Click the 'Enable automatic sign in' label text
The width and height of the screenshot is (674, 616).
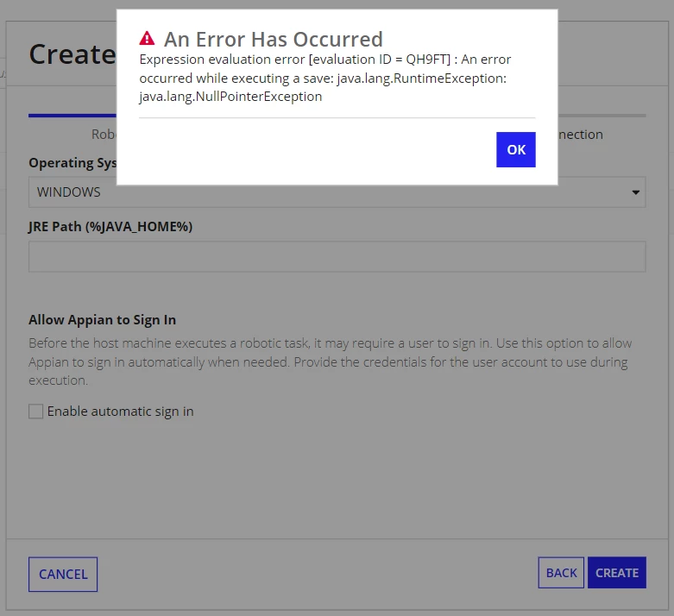120,412
